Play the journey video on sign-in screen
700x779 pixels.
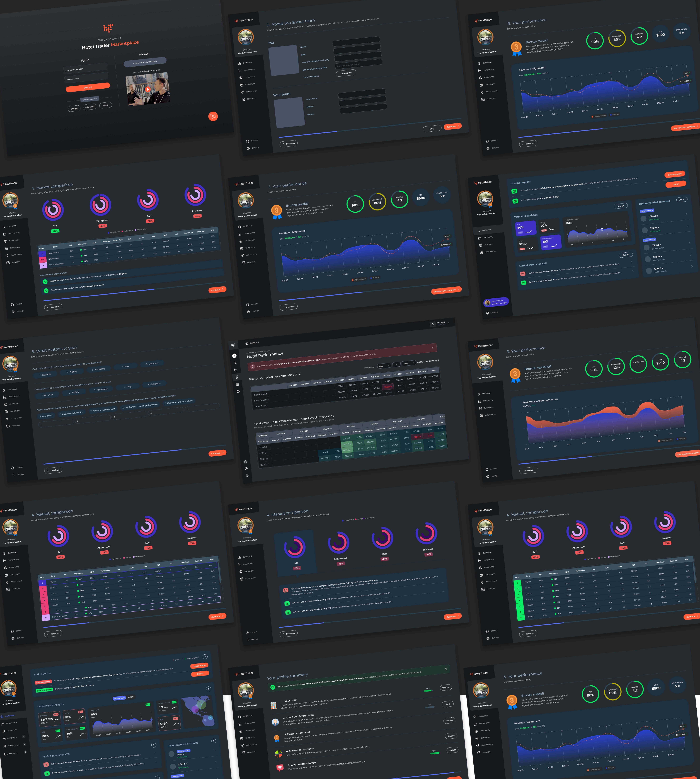pos(148,89)
